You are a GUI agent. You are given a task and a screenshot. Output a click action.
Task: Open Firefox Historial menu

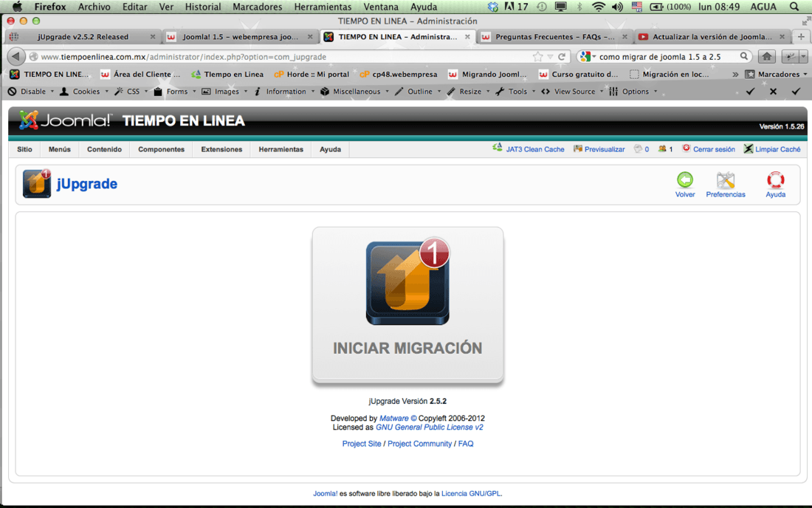point(202,7)
